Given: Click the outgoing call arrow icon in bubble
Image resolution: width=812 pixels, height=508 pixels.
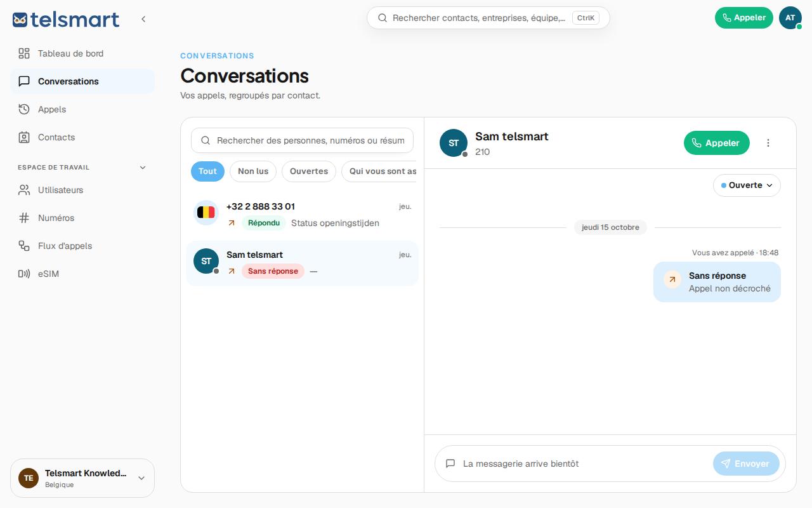Looking at the screenshot, I should click(x=672, y=279).
